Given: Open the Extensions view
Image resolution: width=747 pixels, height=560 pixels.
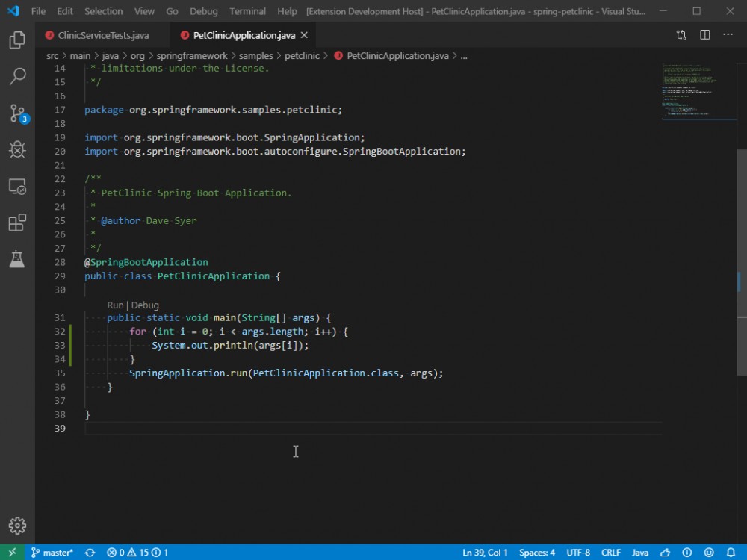Looking at the screenshot, I should tap(18, 223).
